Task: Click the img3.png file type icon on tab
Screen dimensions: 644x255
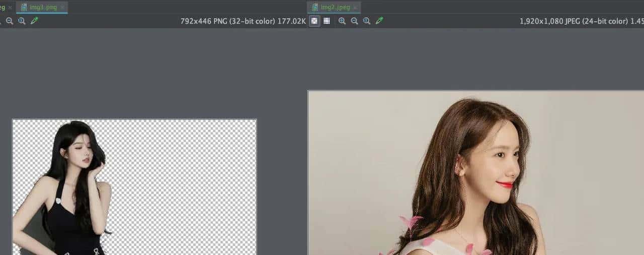Action: pos(23,8)
